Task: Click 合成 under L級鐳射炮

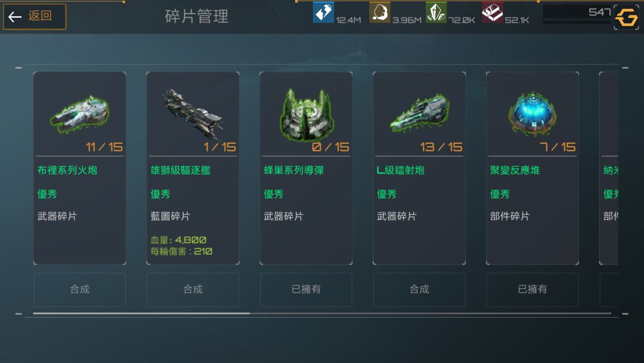Action: 419,290
